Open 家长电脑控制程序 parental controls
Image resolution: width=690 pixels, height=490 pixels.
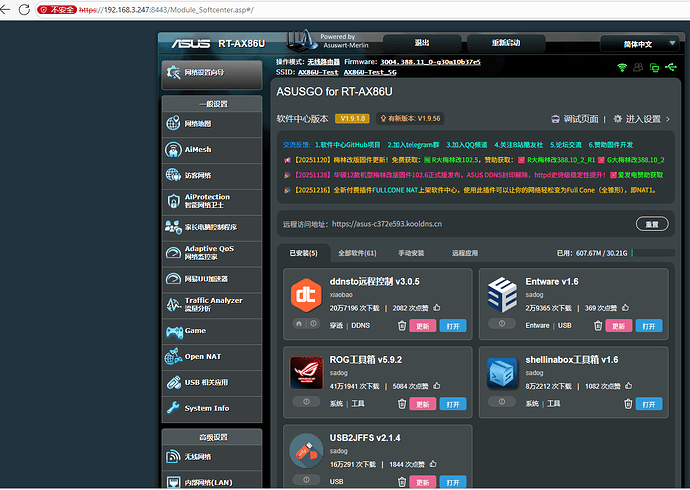coord(212,227)
